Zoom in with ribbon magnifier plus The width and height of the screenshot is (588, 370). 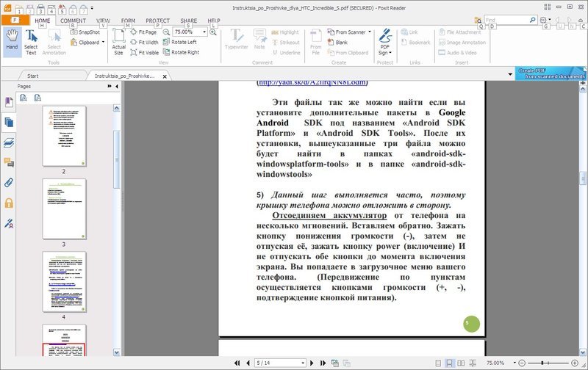(213, 32)
